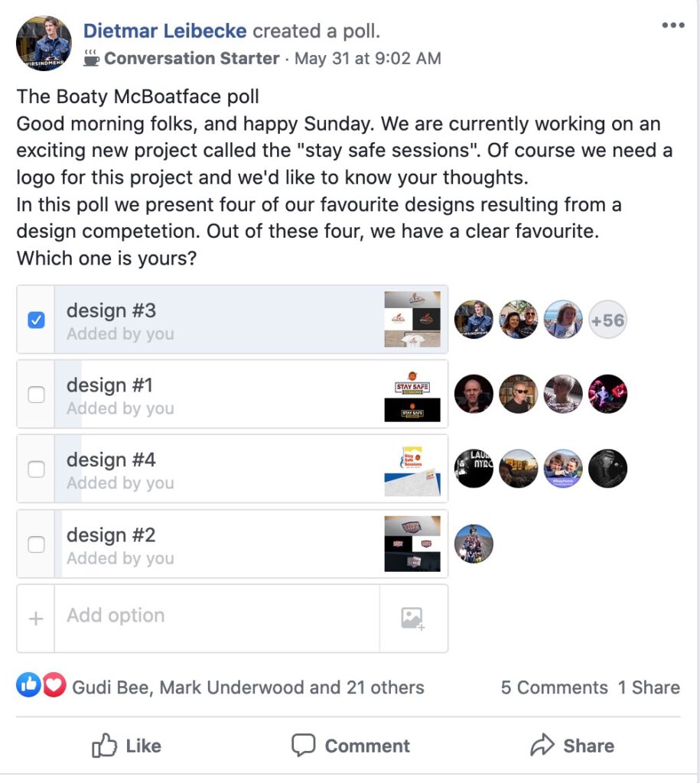Open the design #2 logo thumbnail

(x=412, y=544)
